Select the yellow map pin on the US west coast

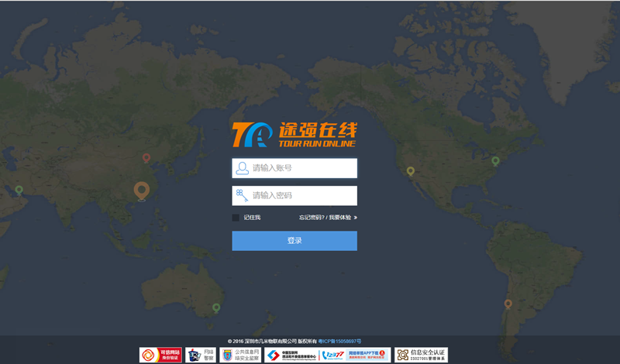tap(411, 171)
